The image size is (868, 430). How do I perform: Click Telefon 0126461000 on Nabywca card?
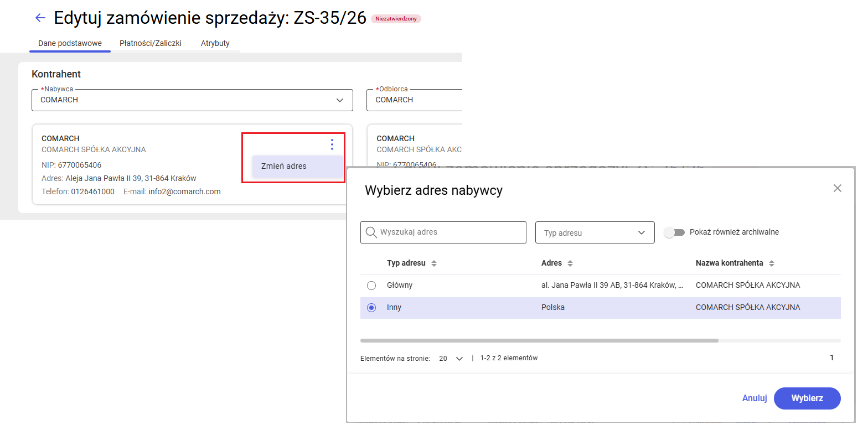point(78,191)
